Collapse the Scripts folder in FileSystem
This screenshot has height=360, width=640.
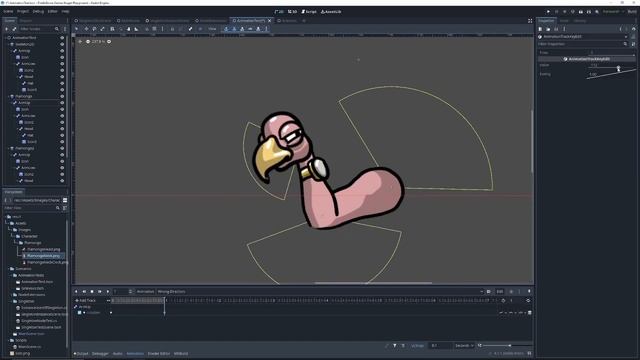pyautogui.click(x=9, y=340)
